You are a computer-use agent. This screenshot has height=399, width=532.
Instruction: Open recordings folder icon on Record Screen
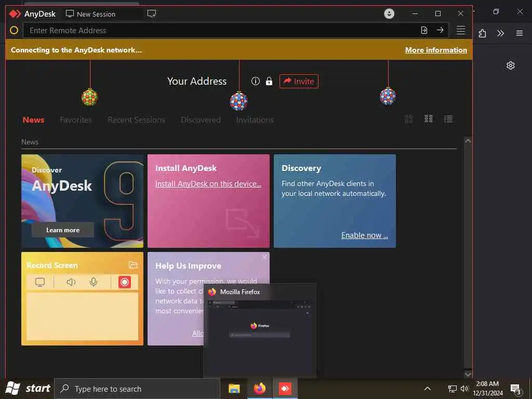click(x=133, y=265)
